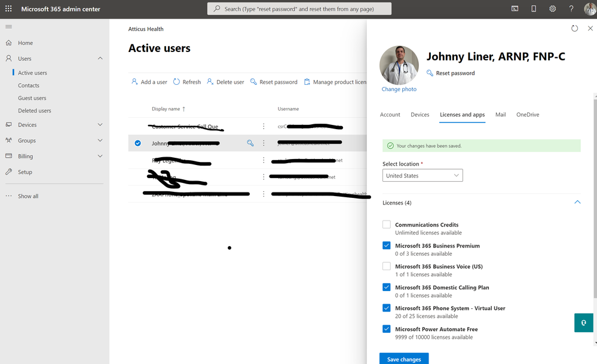
Task: Click the Add a user icon
Action: [x=134, y=81]
